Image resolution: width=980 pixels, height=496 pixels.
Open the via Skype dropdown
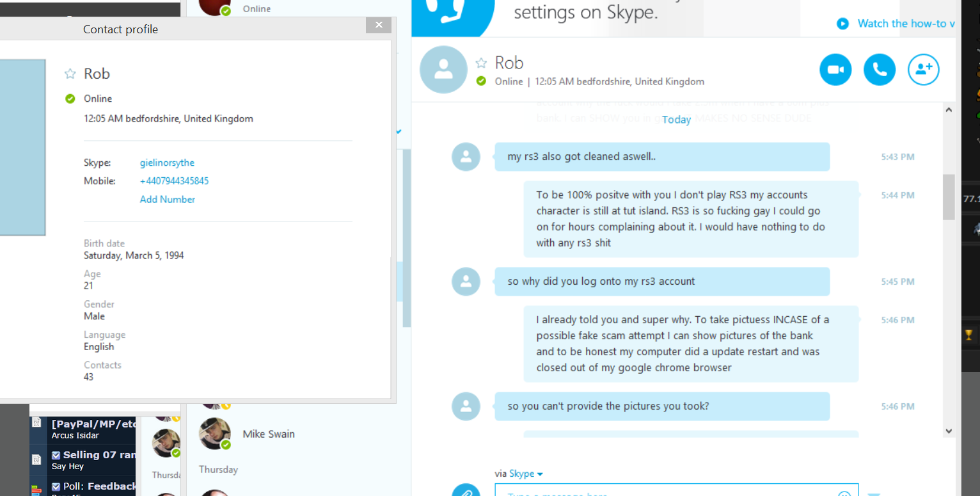pyautogui.click(x=525, y=474)
